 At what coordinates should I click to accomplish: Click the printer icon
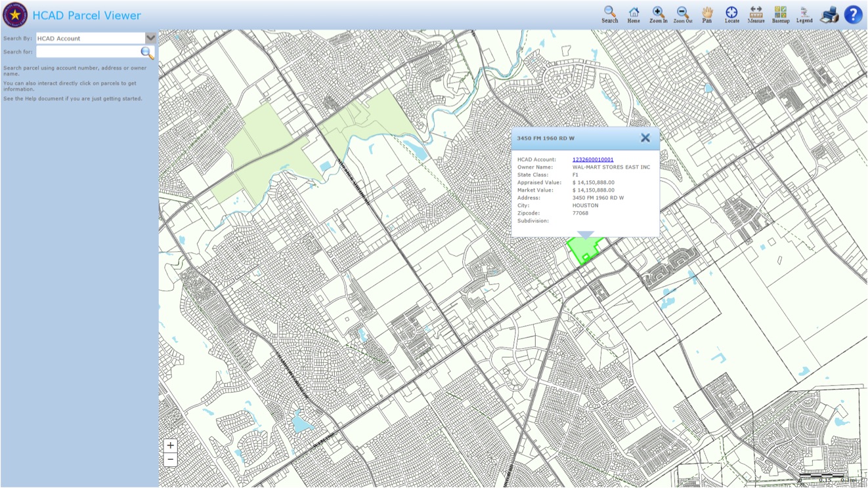[x=829, y=14]
